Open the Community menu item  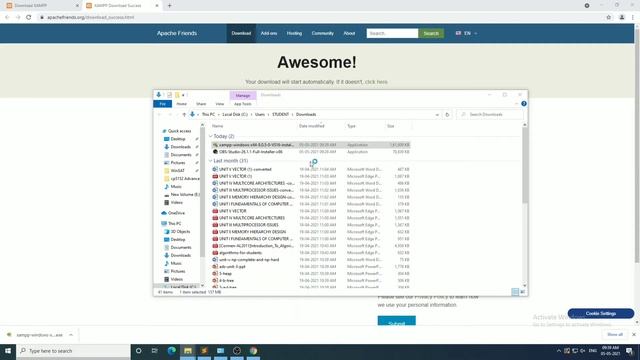point(322,33)
